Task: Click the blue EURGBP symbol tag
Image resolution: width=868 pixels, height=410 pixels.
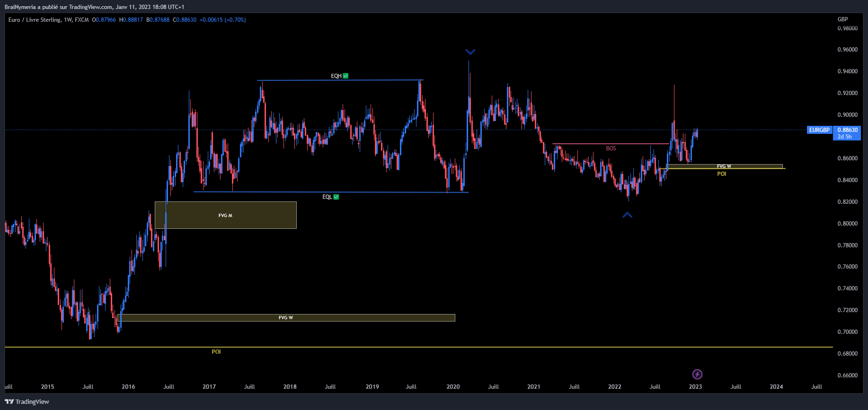Action: 819,130
